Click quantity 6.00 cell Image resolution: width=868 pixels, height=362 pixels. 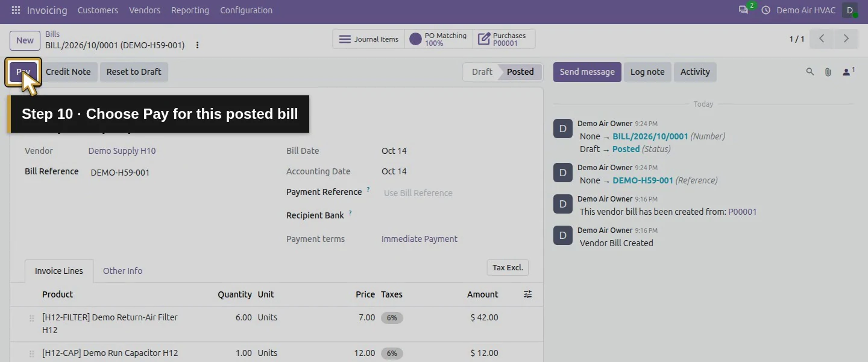244,317
